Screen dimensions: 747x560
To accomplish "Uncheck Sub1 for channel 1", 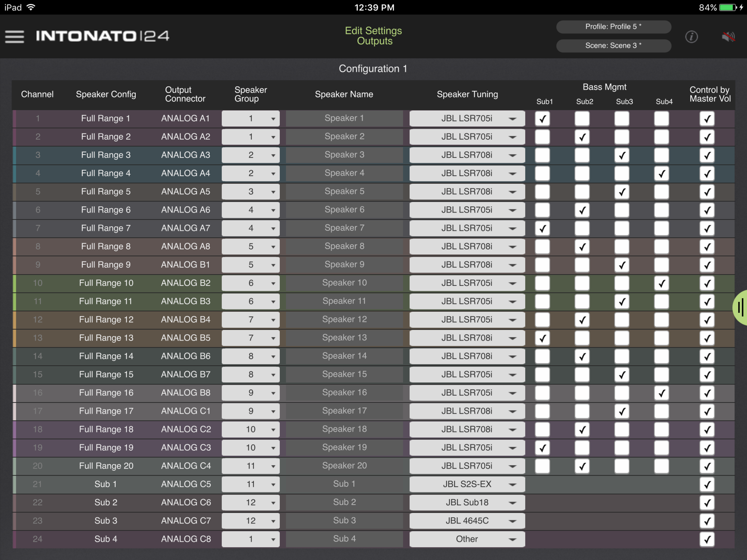I will tap(542, 119).
